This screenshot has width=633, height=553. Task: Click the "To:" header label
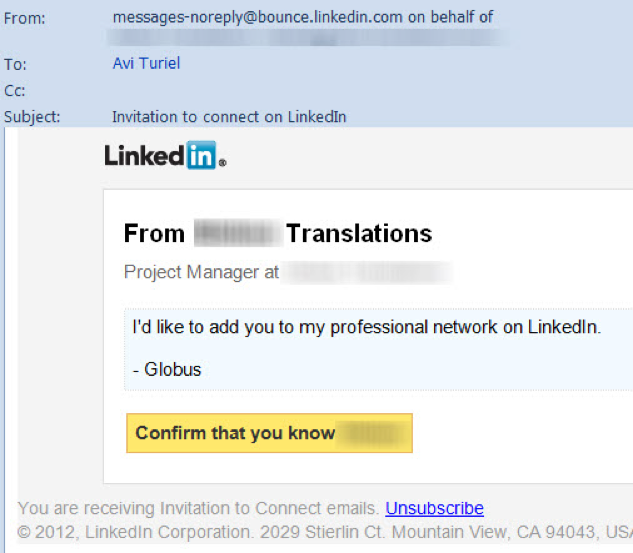coord(15,65)
